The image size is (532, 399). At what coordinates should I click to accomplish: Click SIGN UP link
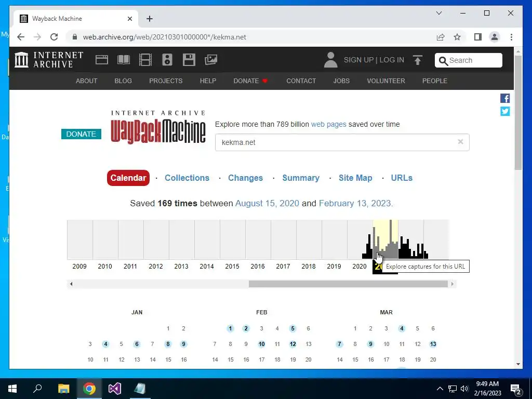358,60
